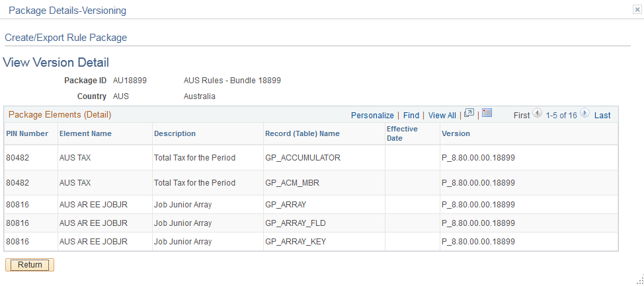Click AUS TAX in GP_ACM_MBR row
This screenshot has height=286, width=644.
coord(75,182)
